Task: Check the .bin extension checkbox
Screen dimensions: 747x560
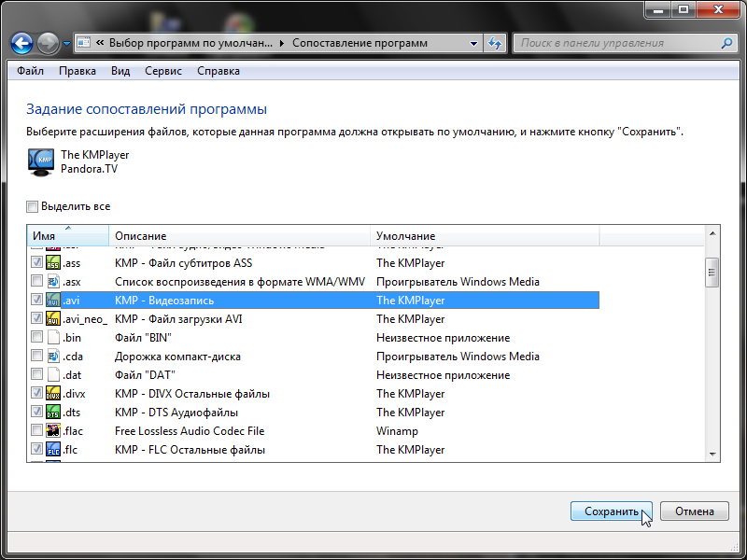Action: [x=36, y=337]
